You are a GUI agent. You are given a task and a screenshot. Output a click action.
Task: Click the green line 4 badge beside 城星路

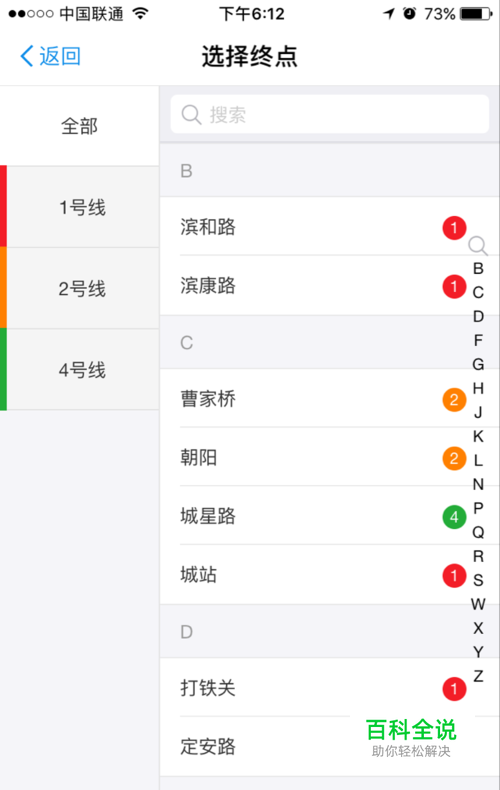click(454, 517)
